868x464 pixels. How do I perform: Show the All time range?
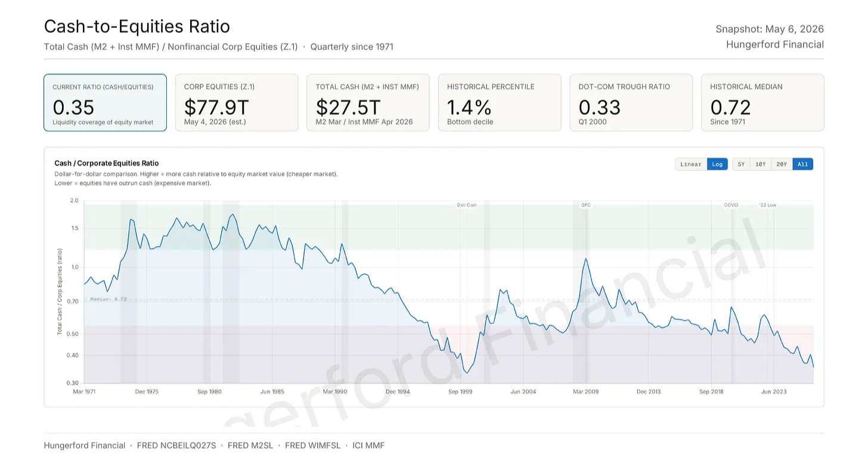(x=802, y=164)
